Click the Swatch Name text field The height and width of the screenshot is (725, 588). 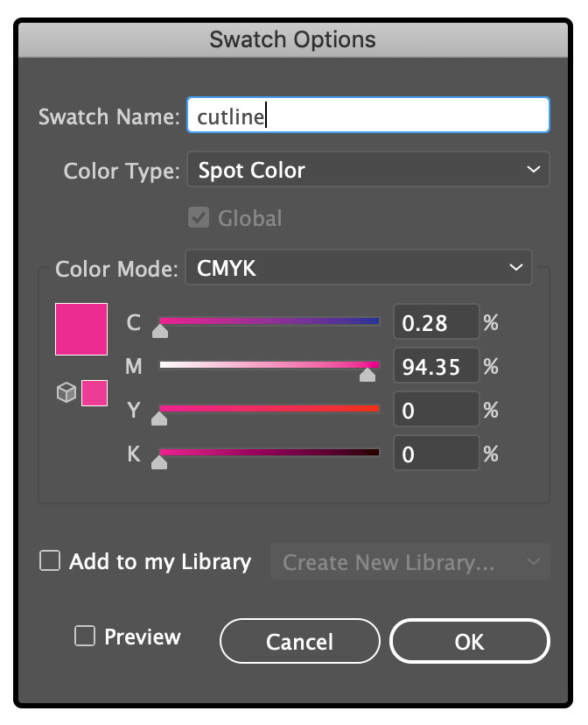point(368,116)
